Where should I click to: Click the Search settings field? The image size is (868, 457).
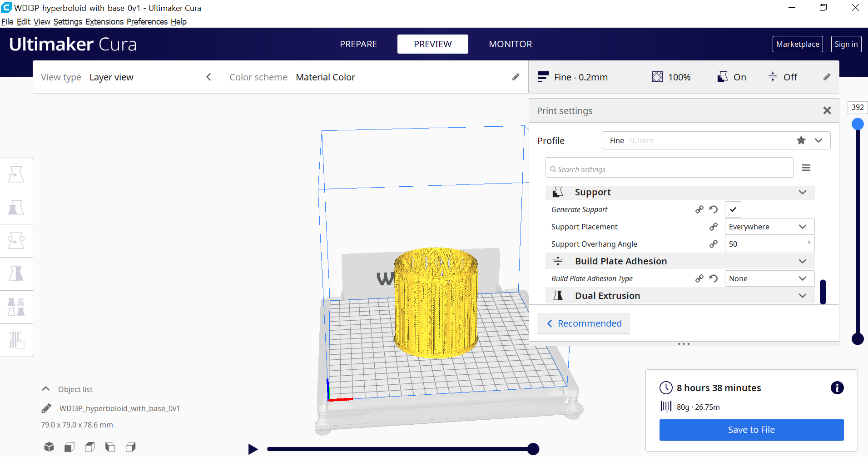click(669, 168)
